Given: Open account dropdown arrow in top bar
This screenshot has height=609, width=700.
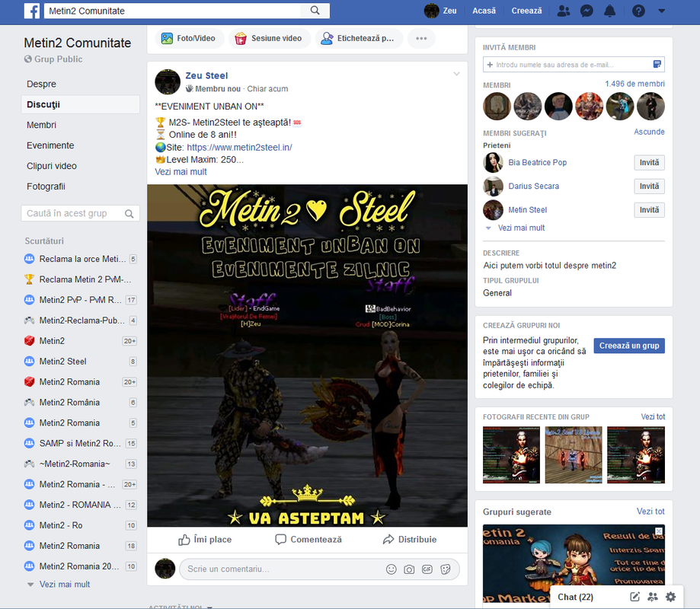Looking at the screenshot, I should [x=662, y=11].
